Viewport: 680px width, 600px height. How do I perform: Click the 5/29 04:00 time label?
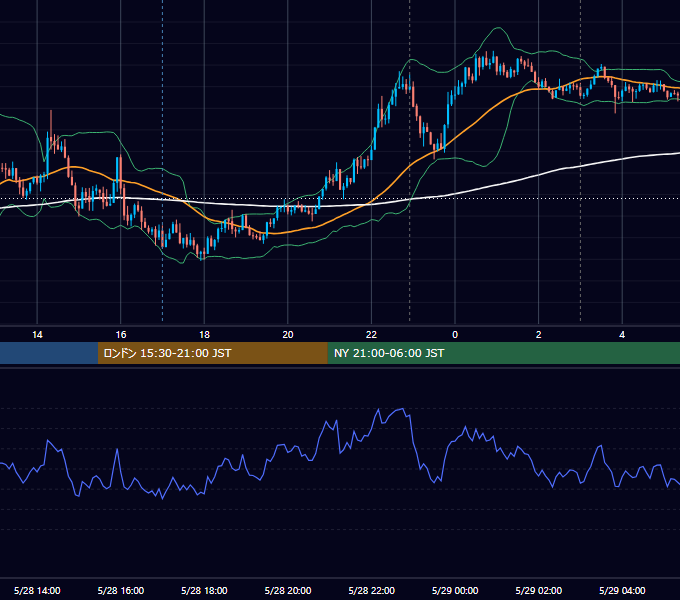click(x=622, y=590)
